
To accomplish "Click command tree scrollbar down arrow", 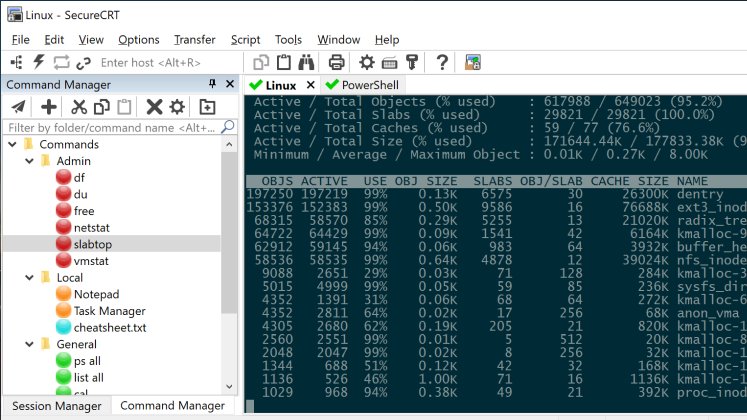I will (x=229, y=387).
